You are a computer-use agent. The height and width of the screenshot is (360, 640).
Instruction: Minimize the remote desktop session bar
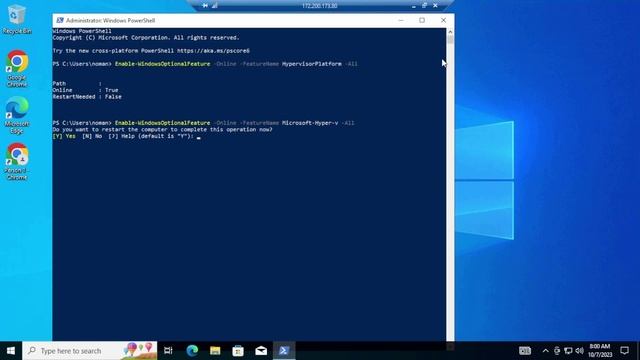(x=414, y=6)
